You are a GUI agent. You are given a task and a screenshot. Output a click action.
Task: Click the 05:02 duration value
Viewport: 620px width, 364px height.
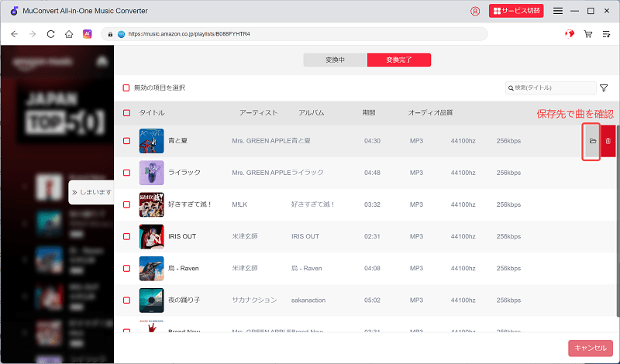click(372, 300)
